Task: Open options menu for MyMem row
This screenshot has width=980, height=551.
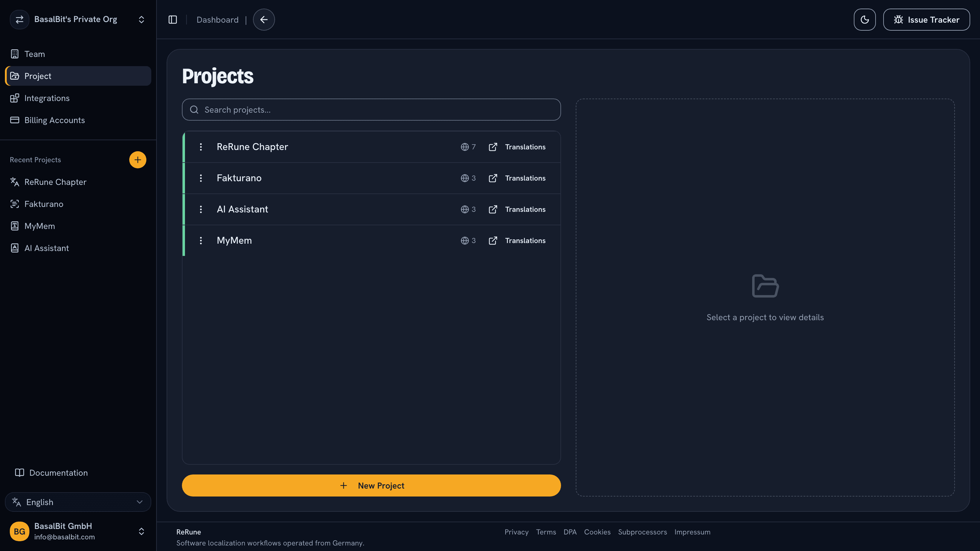Action: [x=201, y=240]
